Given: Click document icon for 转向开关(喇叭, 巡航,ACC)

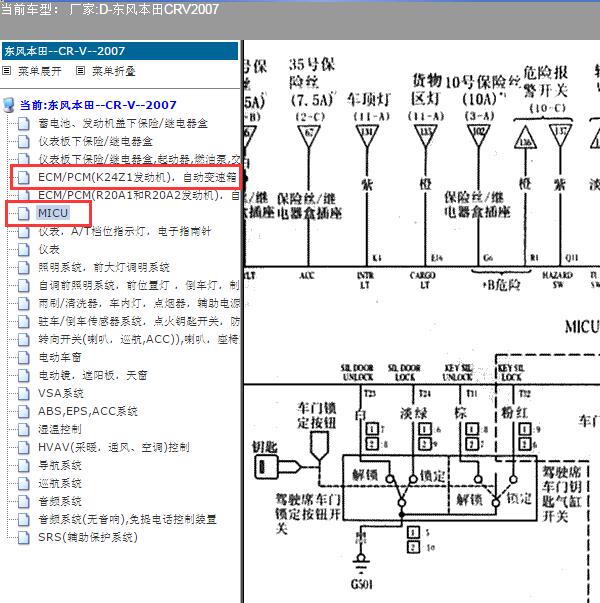Looking at the screenshot, I should click(23, 340).
